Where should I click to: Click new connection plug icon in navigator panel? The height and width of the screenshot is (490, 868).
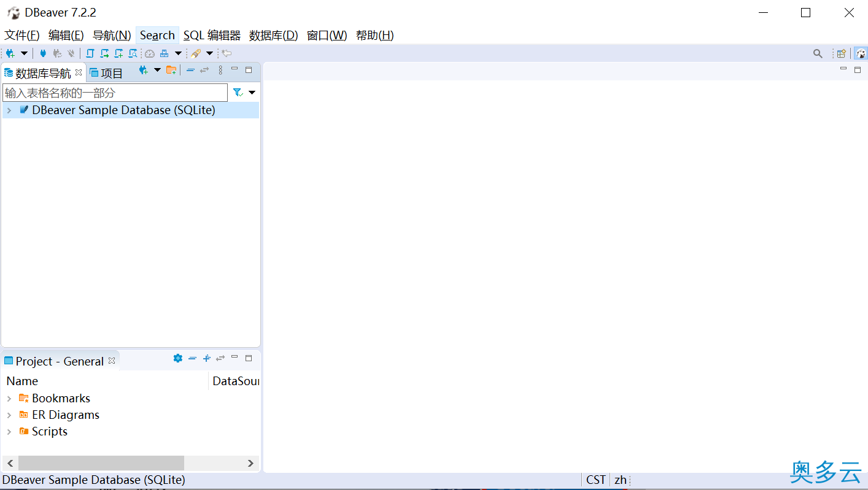pyautogui.click(x=143, y=71)
